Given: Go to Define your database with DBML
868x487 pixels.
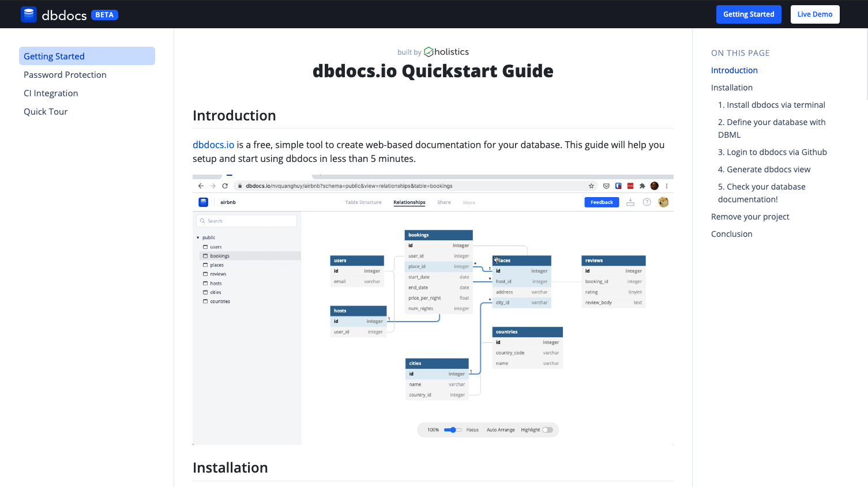Looking at the screenshot, I should 772,129.
